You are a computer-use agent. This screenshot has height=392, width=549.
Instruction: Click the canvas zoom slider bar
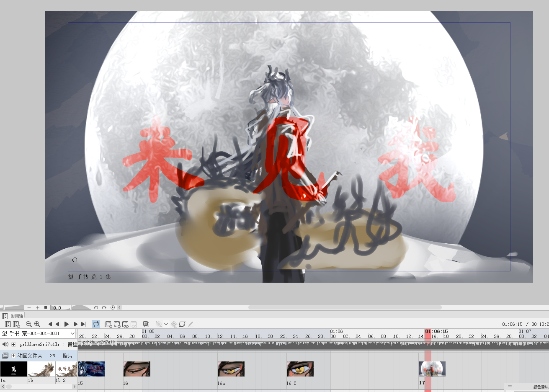13,307
